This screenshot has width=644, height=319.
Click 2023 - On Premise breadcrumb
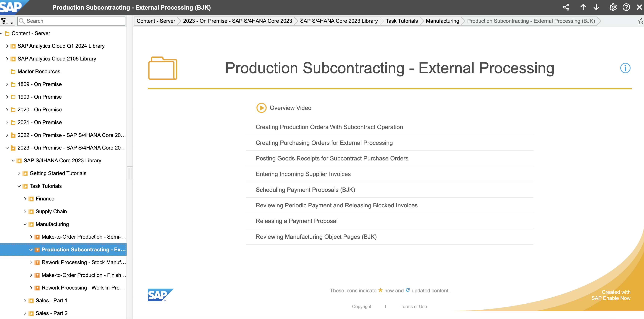click(x=238, y=21)
